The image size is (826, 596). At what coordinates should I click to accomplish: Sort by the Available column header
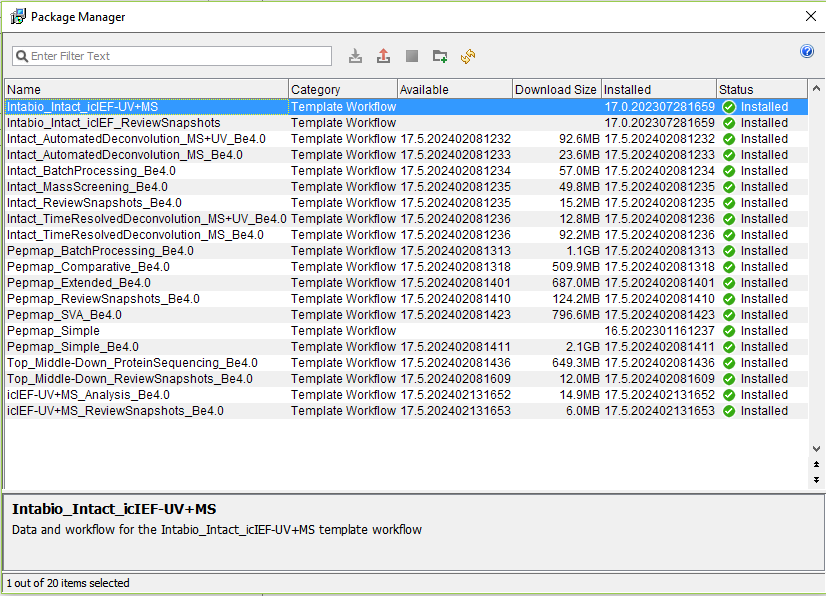(x=455, y=90)
